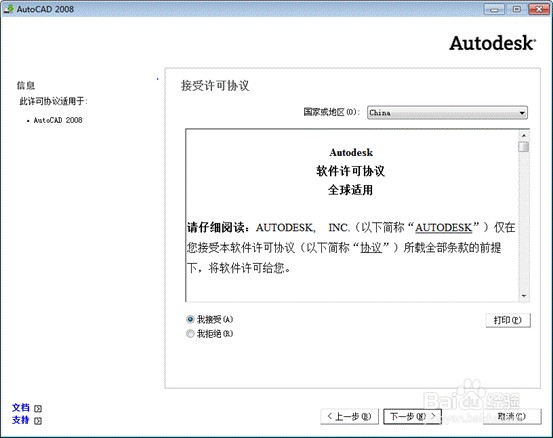
Task: Click the underlined 协议 text in agreement
Action: (x=371, y=248)
